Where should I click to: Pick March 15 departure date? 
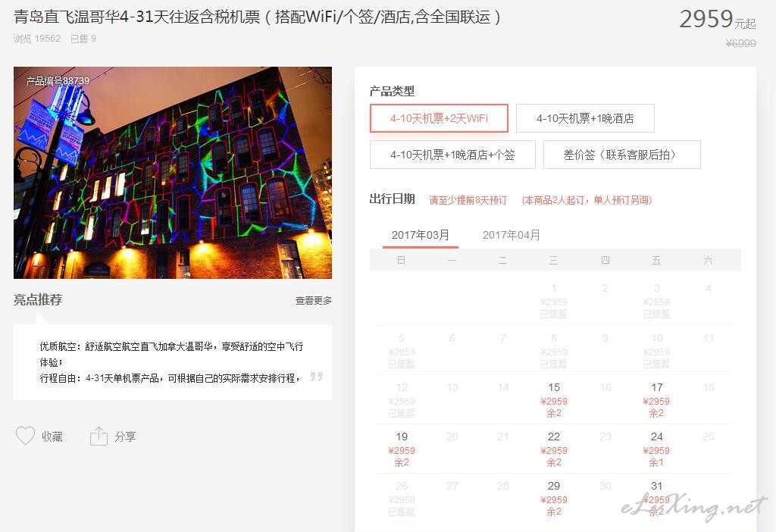coord(554,399)
